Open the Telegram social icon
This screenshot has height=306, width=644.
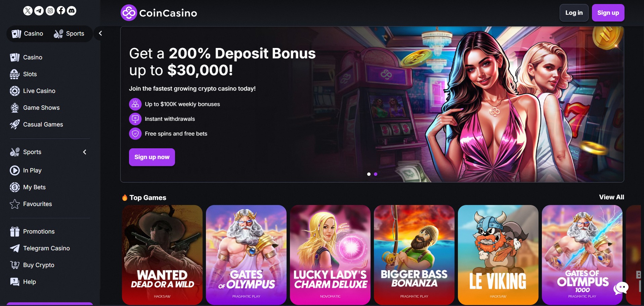pos(39,11)
